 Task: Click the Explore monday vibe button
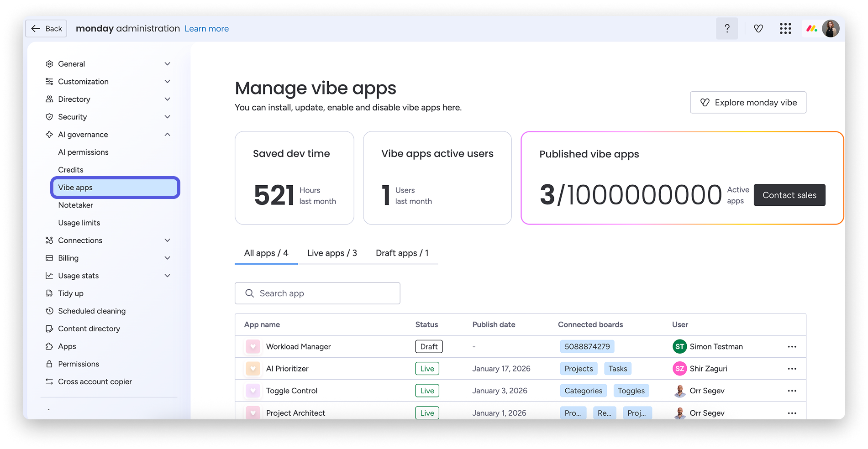click(x=748, y=103)
